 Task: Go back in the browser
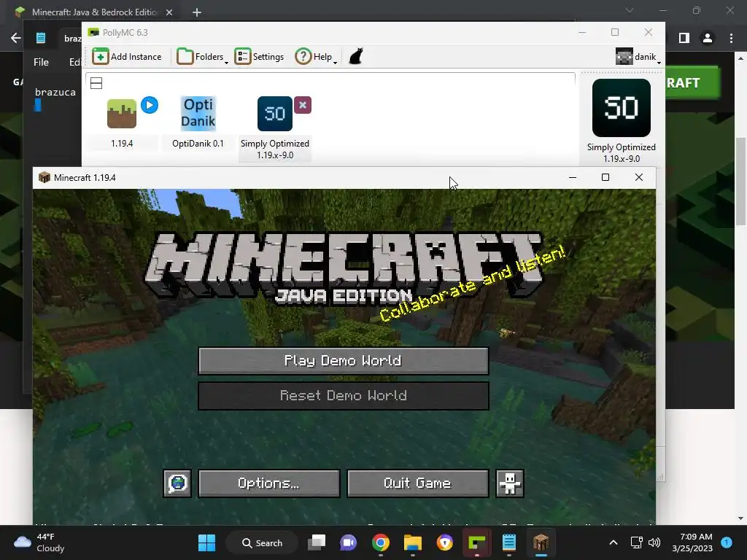pyautogui.click(x=16, y=38)
